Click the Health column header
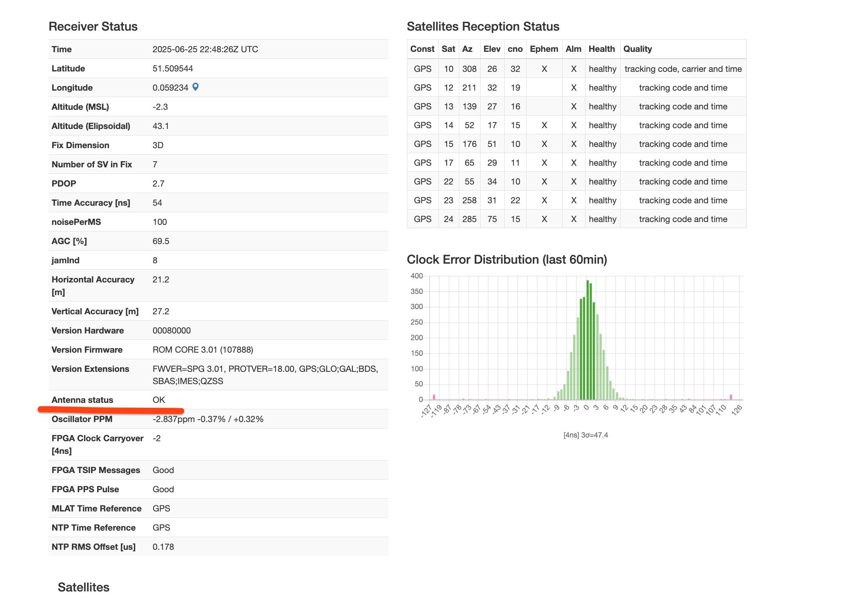The width and height of the screenshot is (868, 600). tap(601, 49)
